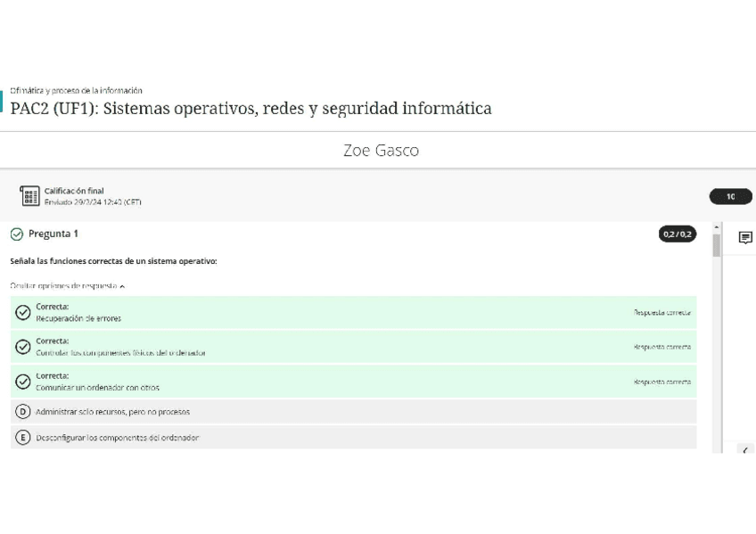756x534 pixels.
Task: Click the vertical scrollbar thumb
Action: 716,245
